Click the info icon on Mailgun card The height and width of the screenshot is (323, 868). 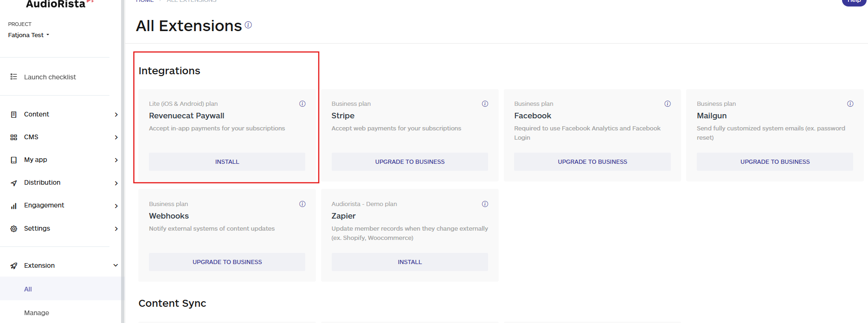[x=850, y=104]
